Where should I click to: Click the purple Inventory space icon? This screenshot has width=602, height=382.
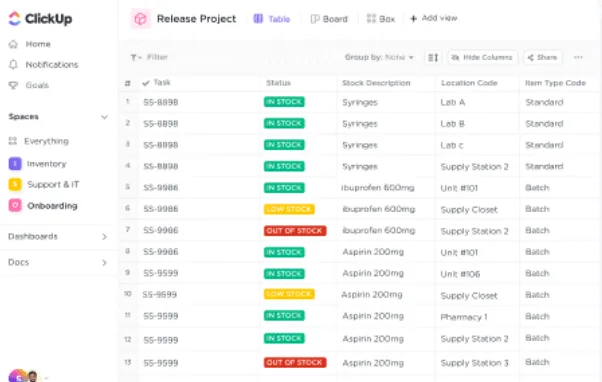pos(15,164)
